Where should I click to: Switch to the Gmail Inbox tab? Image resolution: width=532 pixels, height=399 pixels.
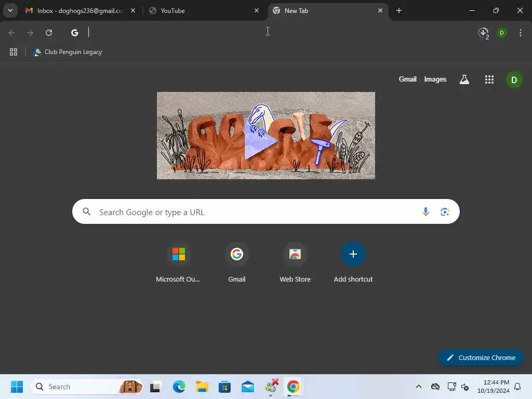click(x=80, y=10)
